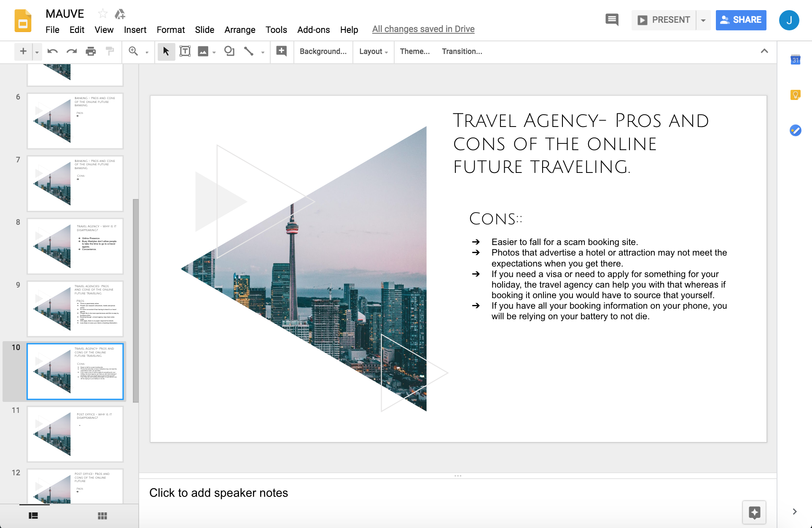Click the blue SHARE button
This screenshot has width=812, height=528.
coord(741,20)
